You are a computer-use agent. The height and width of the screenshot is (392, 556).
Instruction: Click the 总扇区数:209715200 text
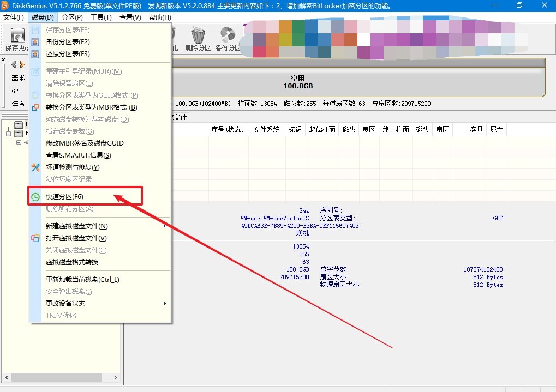(401, 104)
